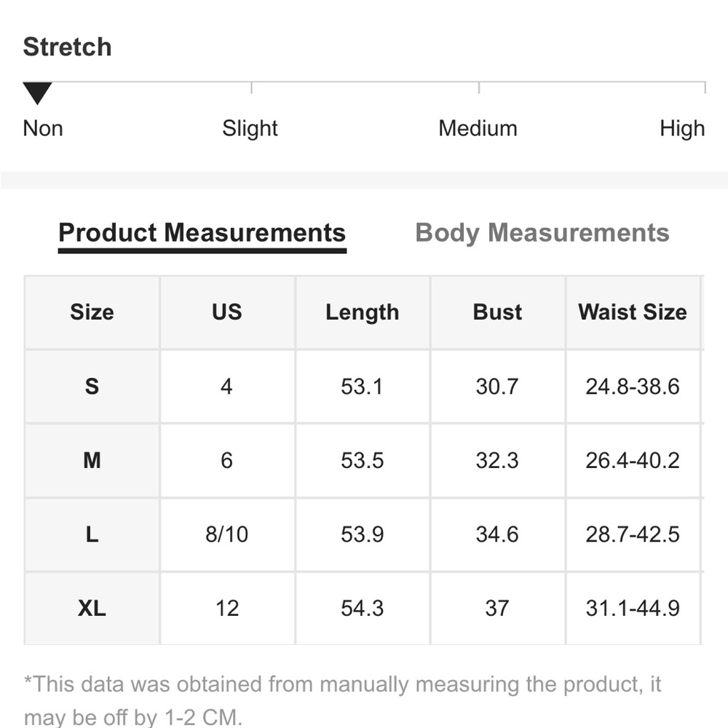
Task: Click the black stretch indicator triangle
Action: (37, 93)
